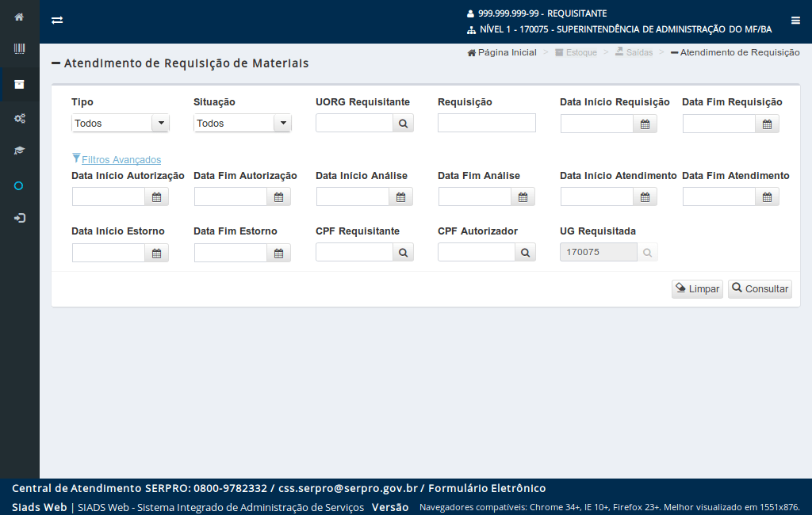Open calendar for Data Fim Estorno
This screenshot has width=812, height=515.
click(278, 253)
